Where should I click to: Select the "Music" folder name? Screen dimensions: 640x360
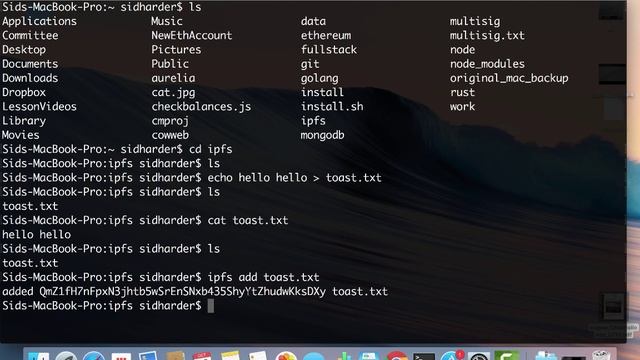167,21
